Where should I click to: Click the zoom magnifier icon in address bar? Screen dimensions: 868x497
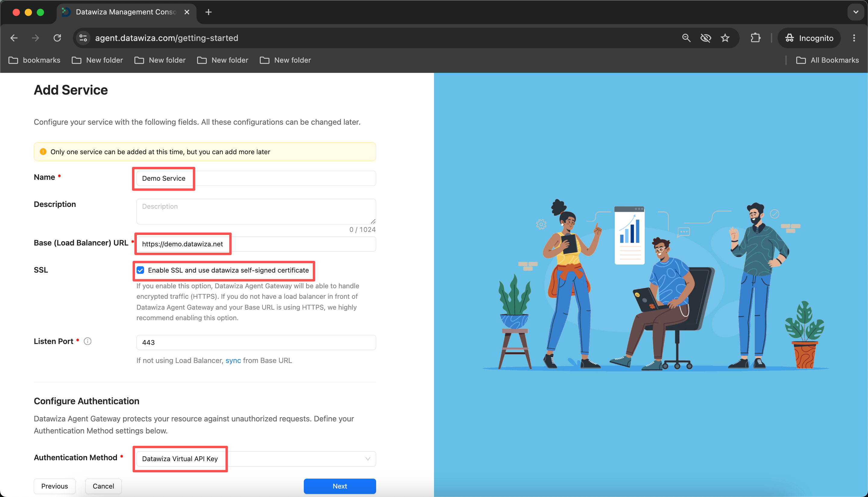tap(686, 38)
